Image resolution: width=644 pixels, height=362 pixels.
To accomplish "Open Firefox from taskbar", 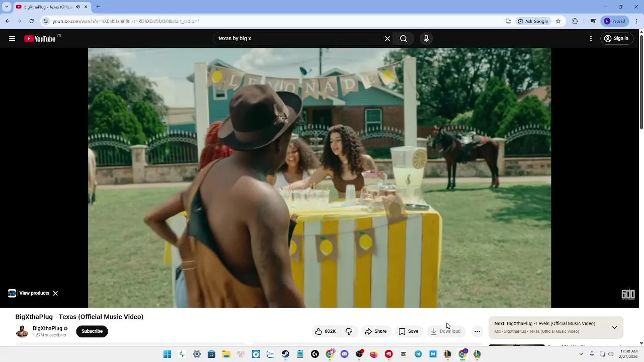I will coord(374,354).
